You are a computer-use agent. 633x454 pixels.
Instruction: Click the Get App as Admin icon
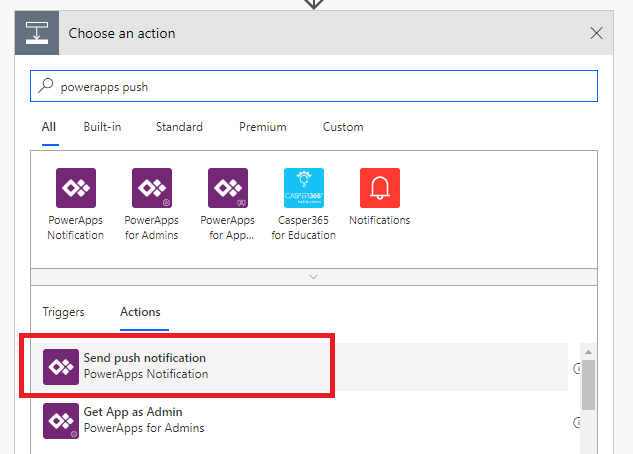[61, 421]
